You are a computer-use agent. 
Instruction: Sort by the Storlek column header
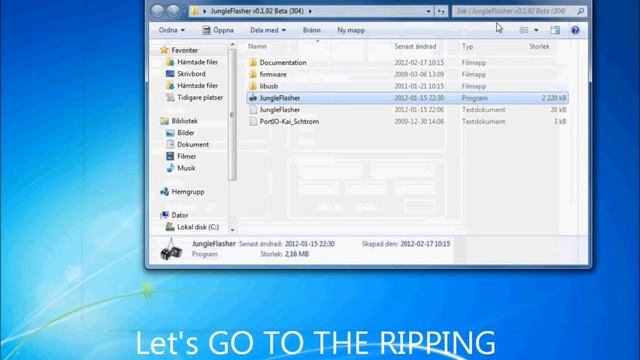point(539,47)
